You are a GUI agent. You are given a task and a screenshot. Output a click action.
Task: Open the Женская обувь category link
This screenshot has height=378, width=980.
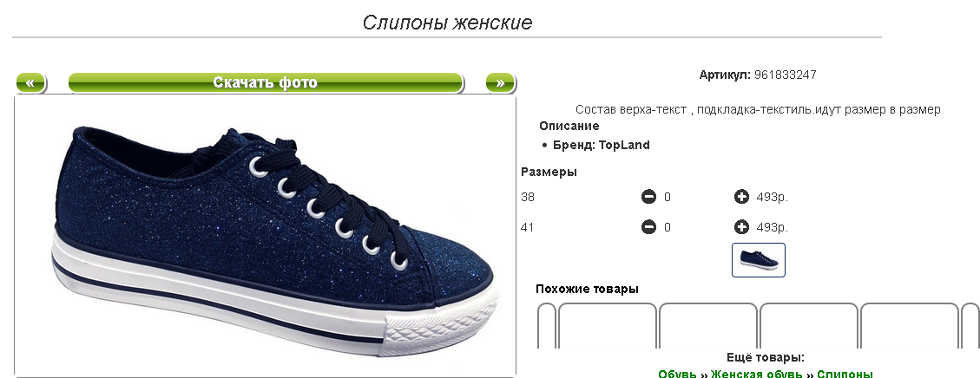click(756, 375)
